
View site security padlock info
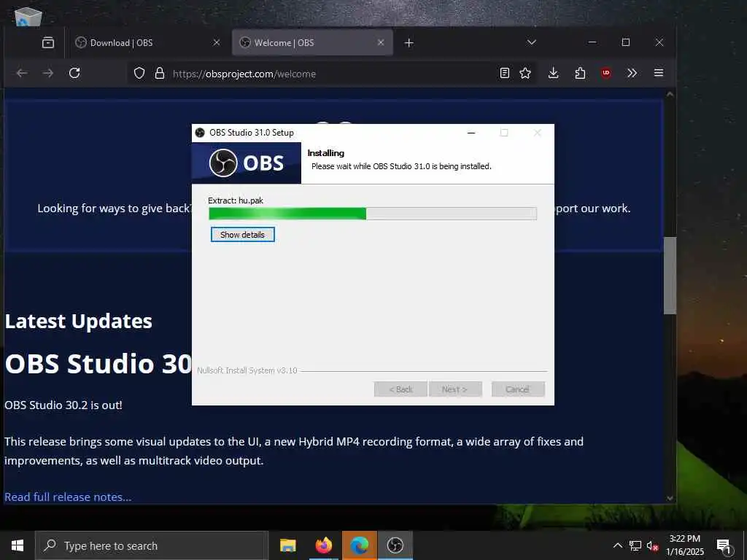click(x=160, y=74)
